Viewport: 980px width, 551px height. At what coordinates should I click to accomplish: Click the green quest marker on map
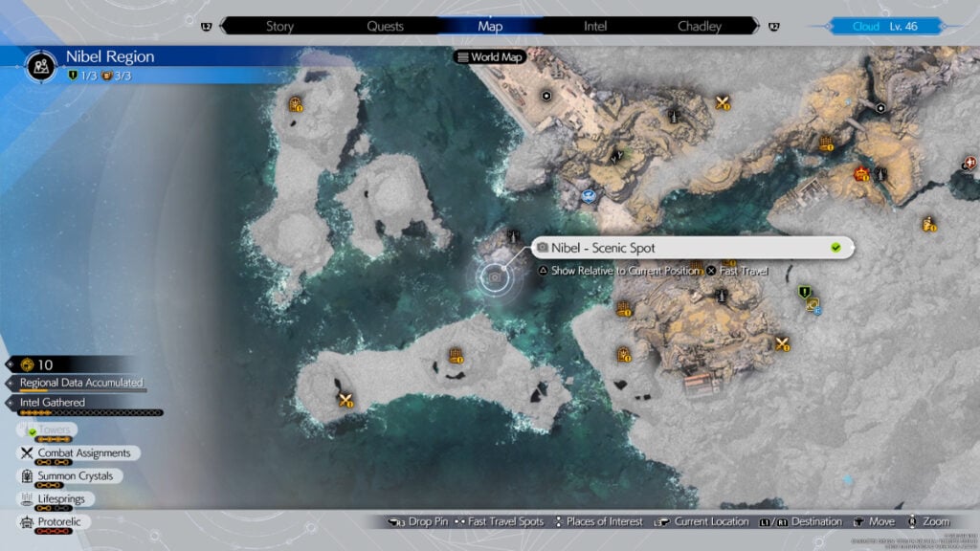[x=805, y=292]
